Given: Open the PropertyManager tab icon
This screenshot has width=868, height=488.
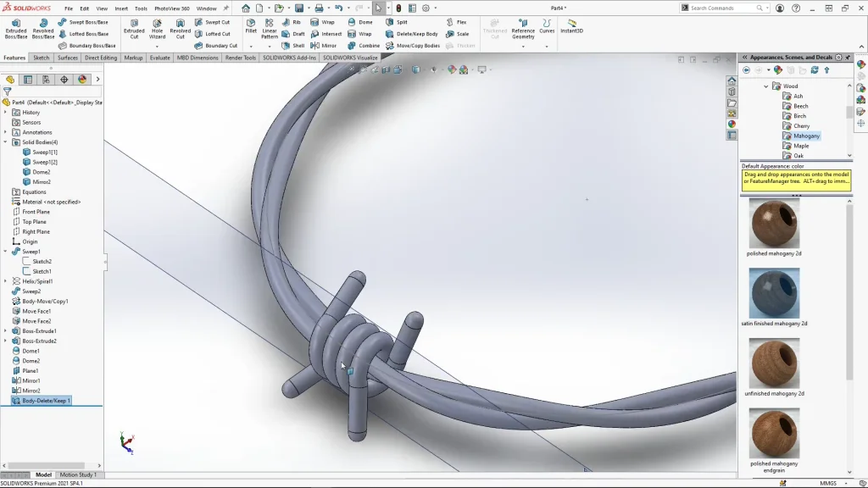Looking at the screenshot, I should point(28,80).
